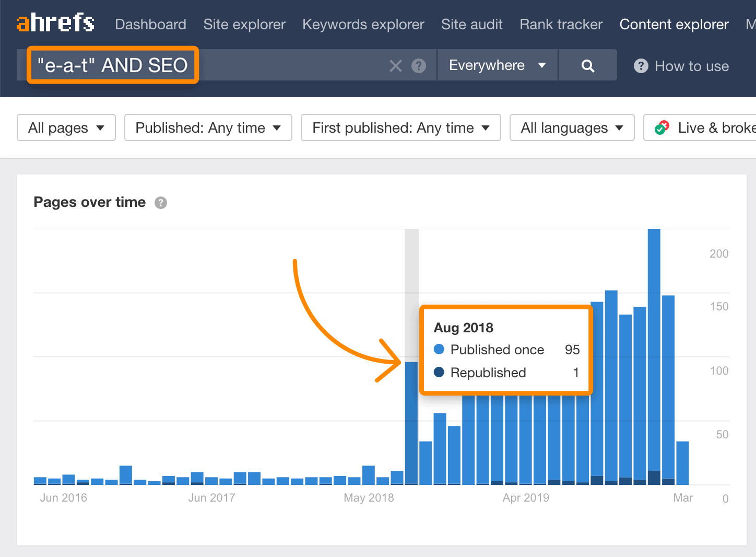
Task: Go to the Dashboard menu item
Action: [150, 25]
